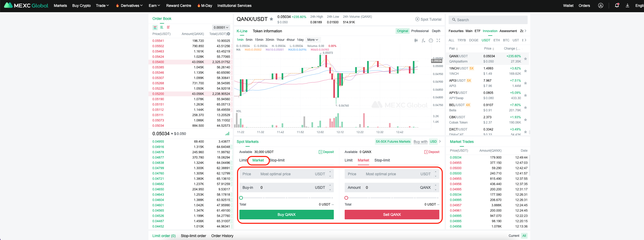The image size is (644, 240).
Task: Show only buy orders in order book
Action: click(161, 27)
